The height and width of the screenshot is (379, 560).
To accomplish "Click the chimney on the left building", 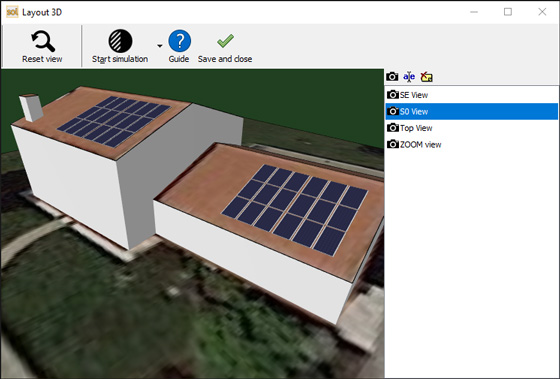I will click(x=31, y=108).
